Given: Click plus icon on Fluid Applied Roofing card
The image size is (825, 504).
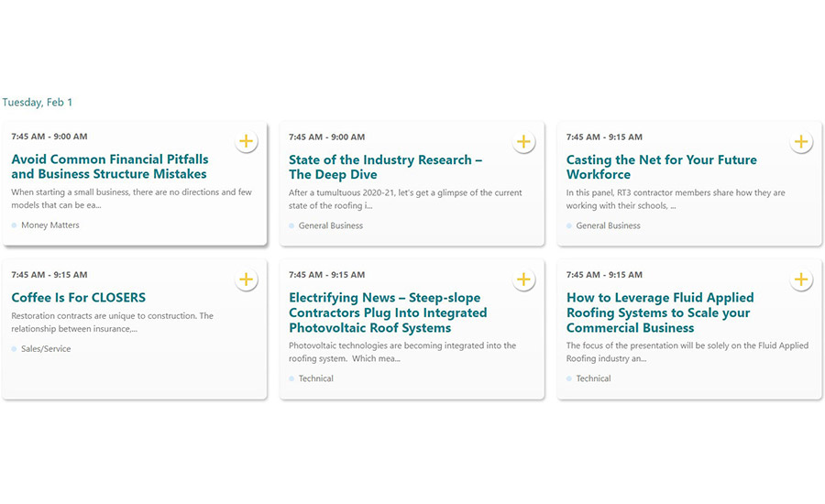Looking at the screenshot, I should [801, 279].
